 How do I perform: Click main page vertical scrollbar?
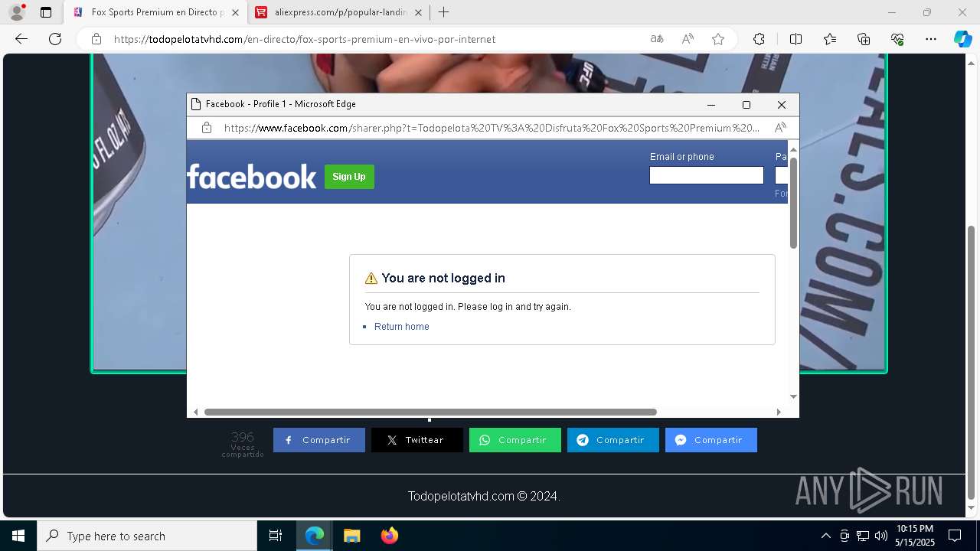972,361
